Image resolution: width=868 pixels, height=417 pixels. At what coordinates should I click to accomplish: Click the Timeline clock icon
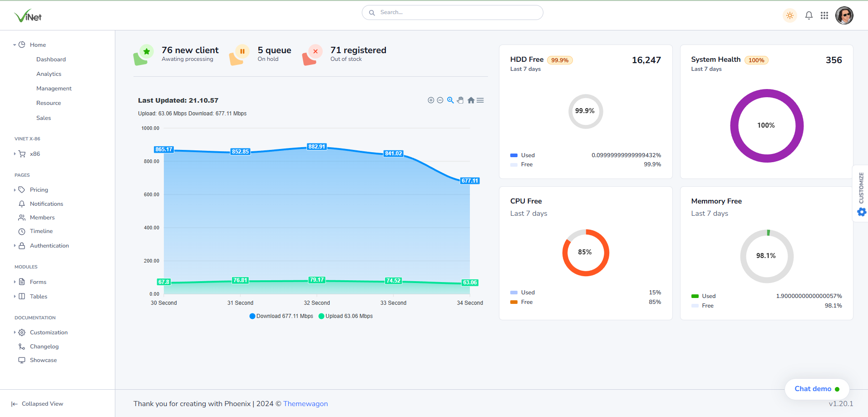tap(22, 231)
